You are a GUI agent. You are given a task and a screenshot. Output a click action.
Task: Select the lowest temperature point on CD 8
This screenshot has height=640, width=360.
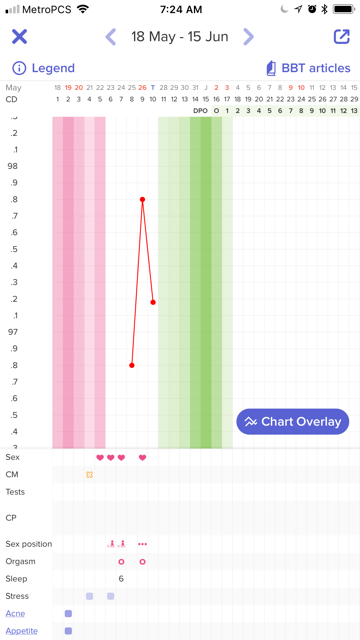132,365
